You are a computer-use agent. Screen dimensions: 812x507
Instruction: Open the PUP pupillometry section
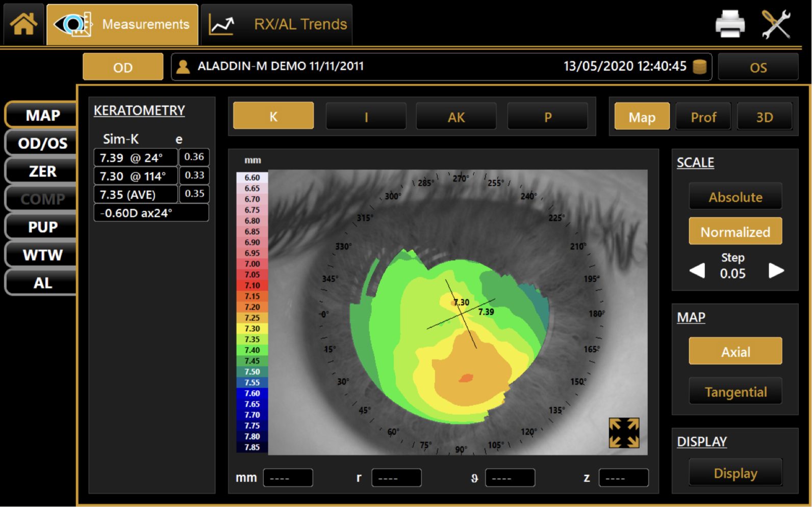tap(42, 227)
